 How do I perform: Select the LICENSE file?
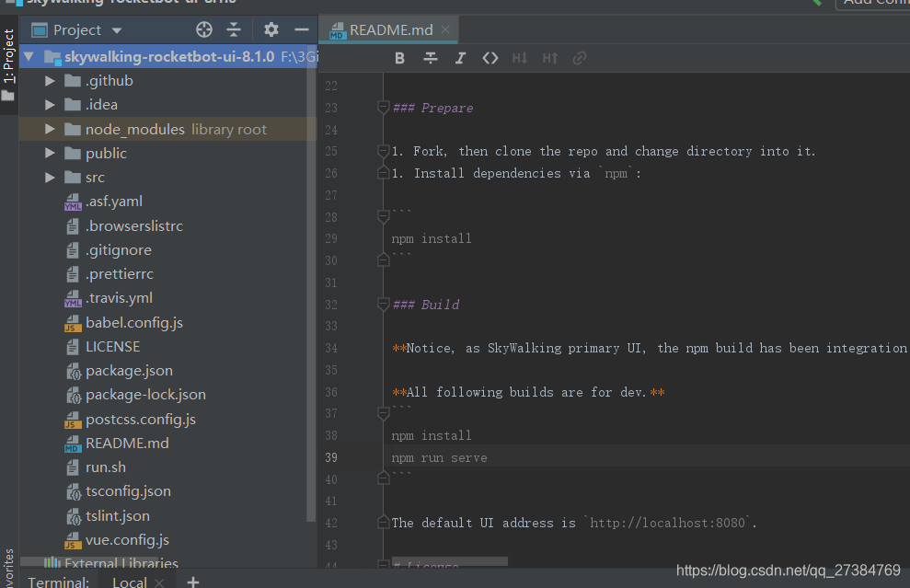tap(112, 347)
